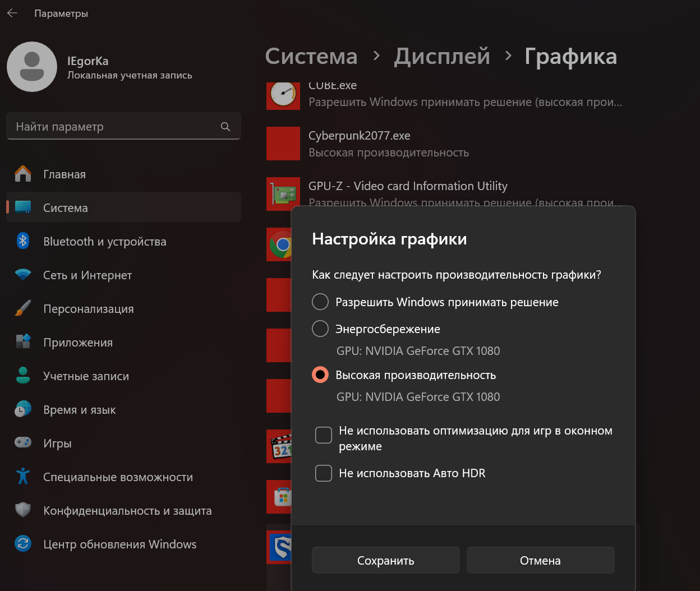Open Главная in the sidebar
Image resolution: width=700 pixels, height=591 pixels.
[x=123, y=174]
